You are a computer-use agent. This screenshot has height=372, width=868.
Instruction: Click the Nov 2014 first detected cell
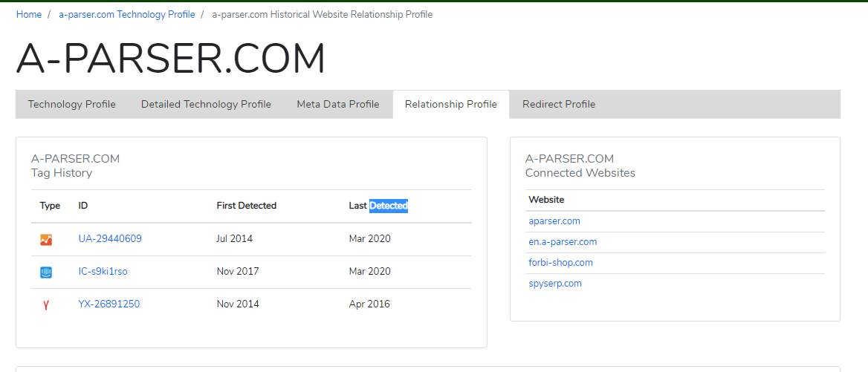click(238, 304)
